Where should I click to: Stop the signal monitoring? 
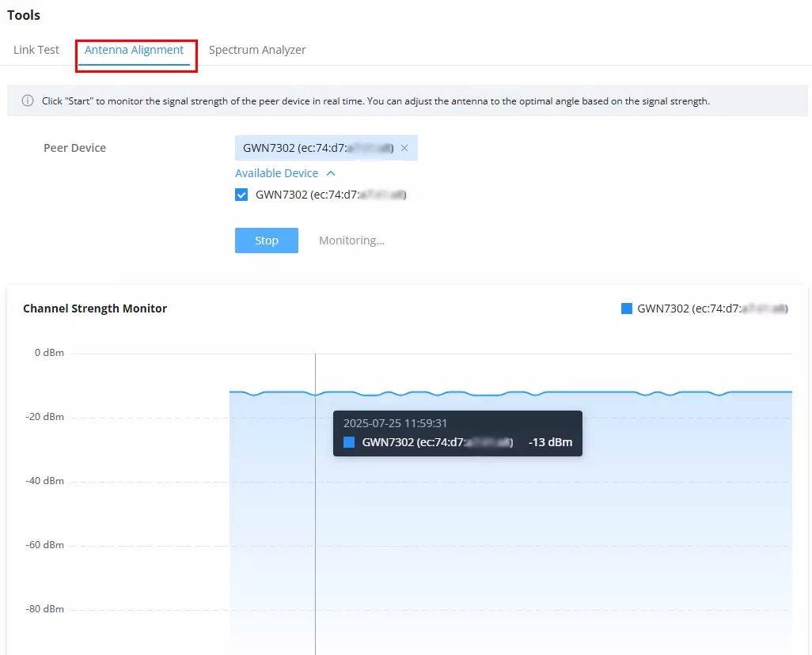tap(267, 240)
